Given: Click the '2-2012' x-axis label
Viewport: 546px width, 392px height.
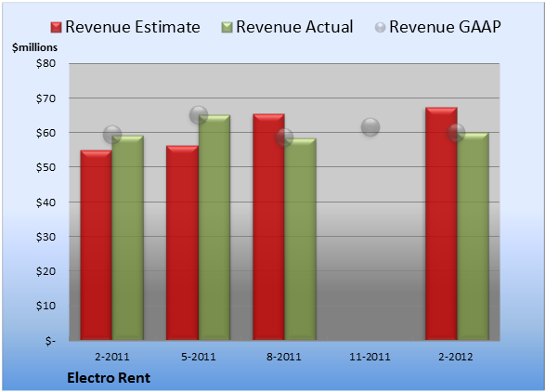Looking at the screenshot, I should [x=456, y=357].
